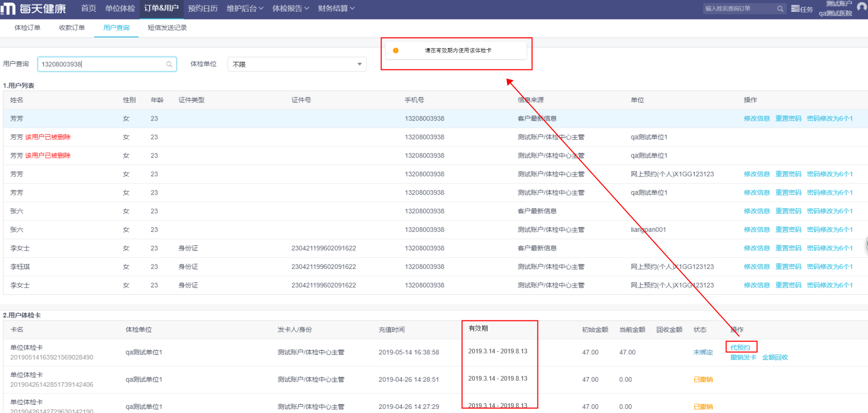Click 修改信息 for 芳芳 网上预约 row
Image resolution: width=868 pixels, height=413 pixels.
tap(757, 174)
